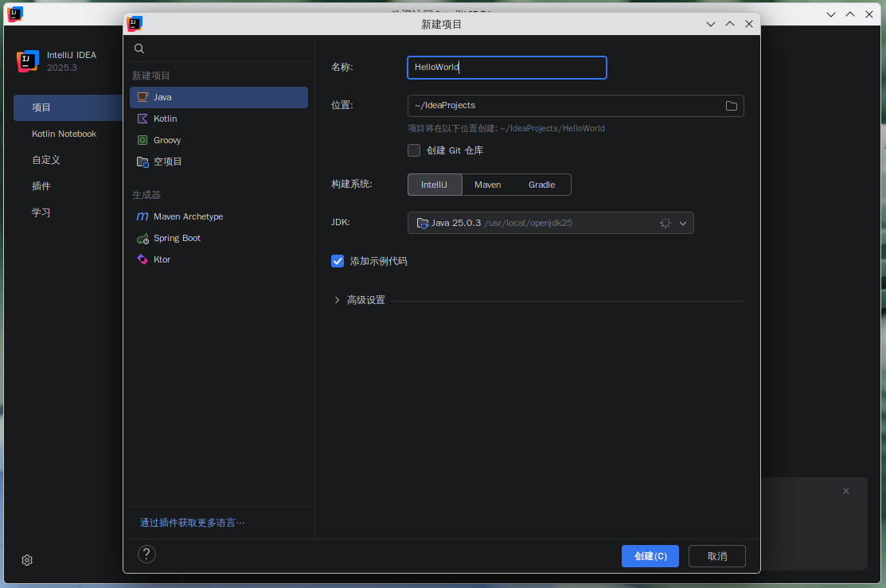Open the JDK dropdown
Image resolution: width=886 pixels, height=588 pixels.
point(550,223)
